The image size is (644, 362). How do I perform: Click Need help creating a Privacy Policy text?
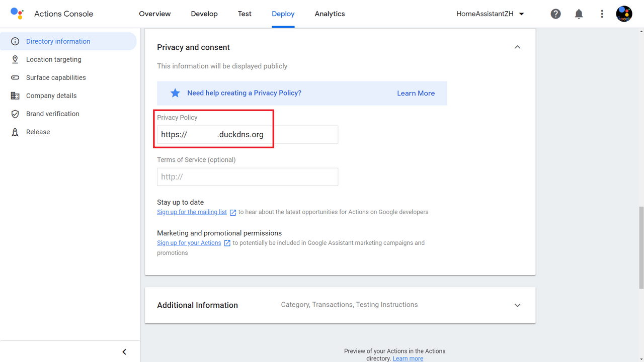click(x=244, y=93)
